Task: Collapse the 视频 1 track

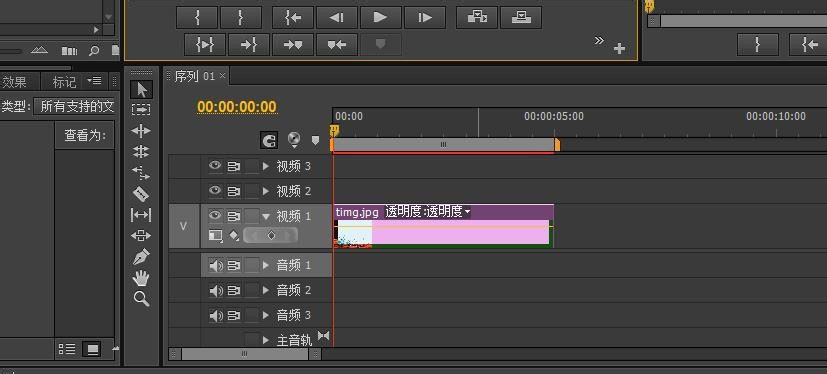Action: pos(266,216)
